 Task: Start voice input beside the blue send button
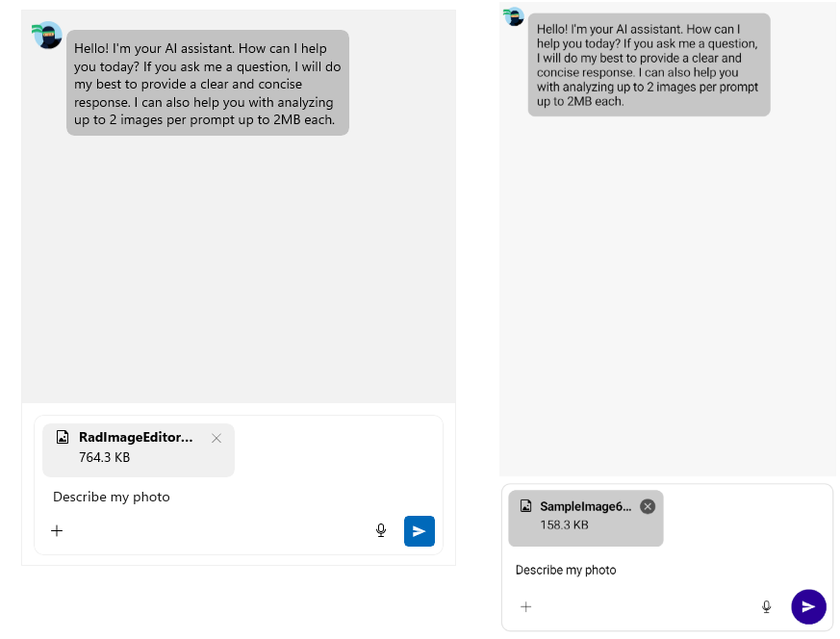381,530
